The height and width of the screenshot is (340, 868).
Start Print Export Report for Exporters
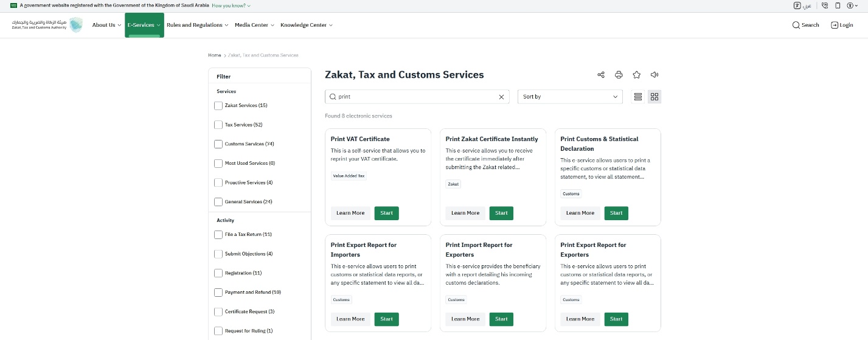click(x=616, y=319)
